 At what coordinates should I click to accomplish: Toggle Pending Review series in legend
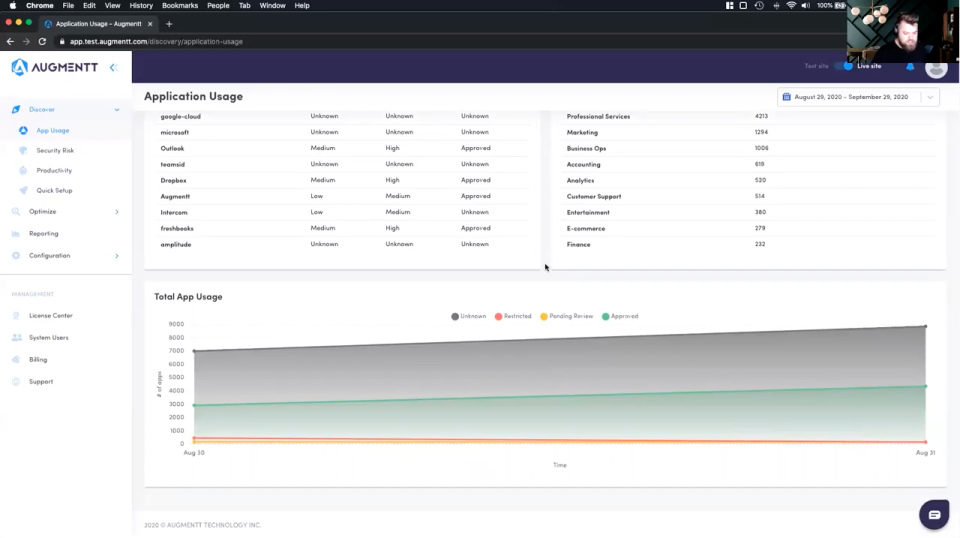pos(566,316)
